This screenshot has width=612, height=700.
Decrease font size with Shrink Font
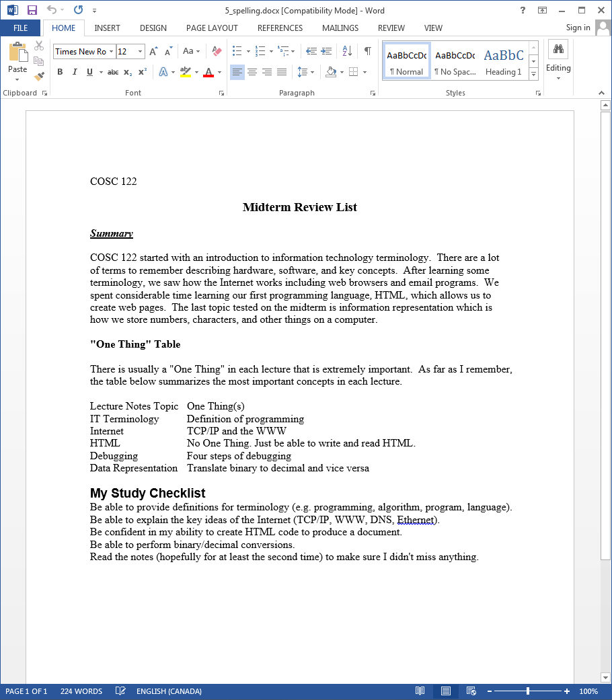tap(168, 51)
